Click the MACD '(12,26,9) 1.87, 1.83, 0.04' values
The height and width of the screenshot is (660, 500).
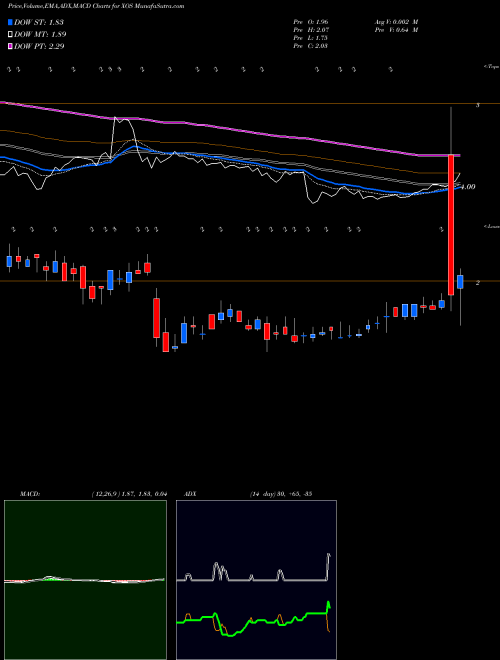coord(129,494)
